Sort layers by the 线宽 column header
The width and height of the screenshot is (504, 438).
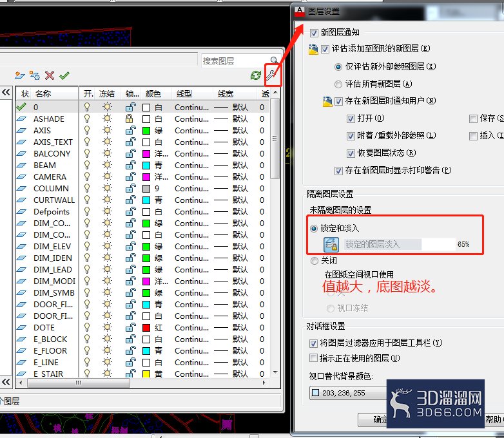tap(226, 94)
